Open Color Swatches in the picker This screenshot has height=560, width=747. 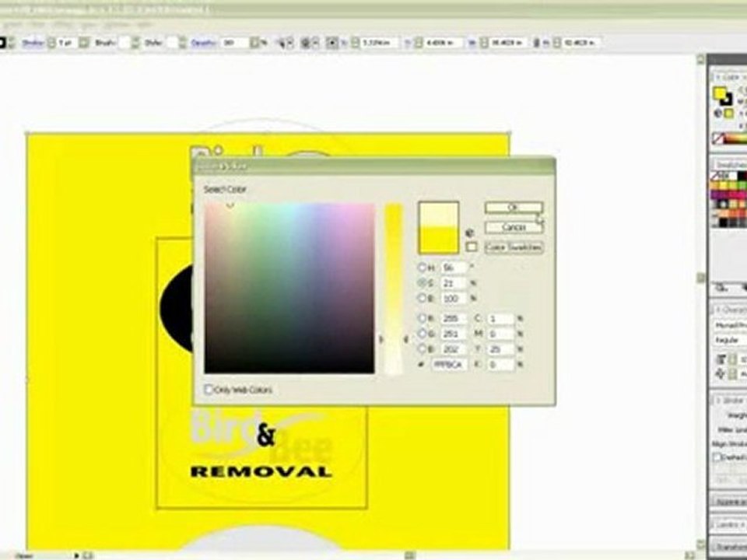514,247
